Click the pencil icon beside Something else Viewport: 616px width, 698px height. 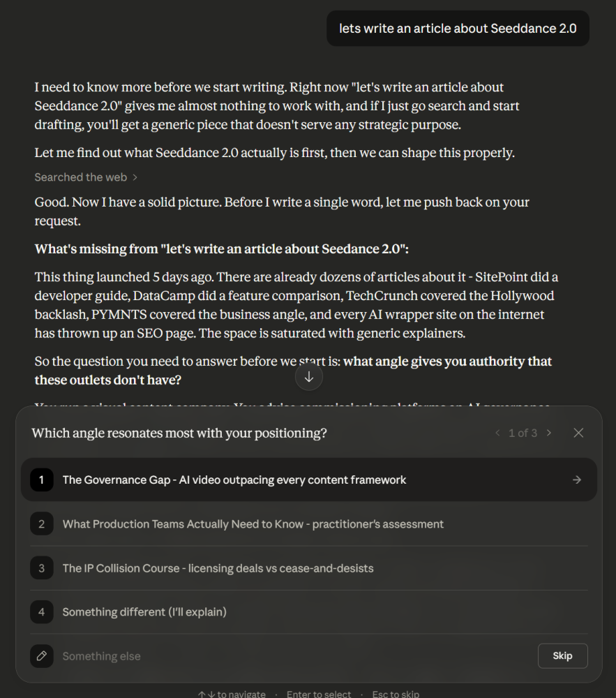[41, 656]
